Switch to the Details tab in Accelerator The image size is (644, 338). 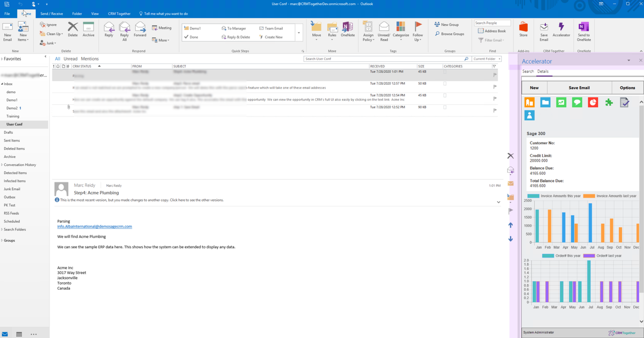click(x=543, y=70)
